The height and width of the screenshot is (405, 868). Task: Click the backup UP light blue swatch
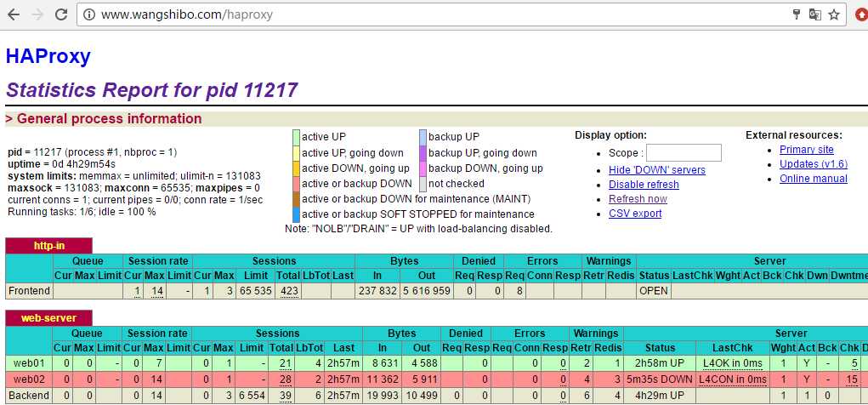(x=423, y=137)
